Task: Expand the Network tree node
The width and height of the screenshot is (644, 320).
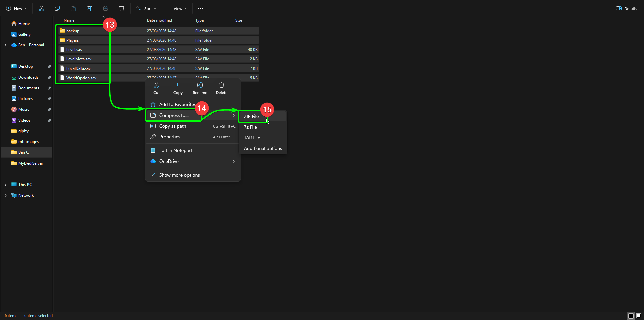Action: pyautogui.click(x=5, y=195)
